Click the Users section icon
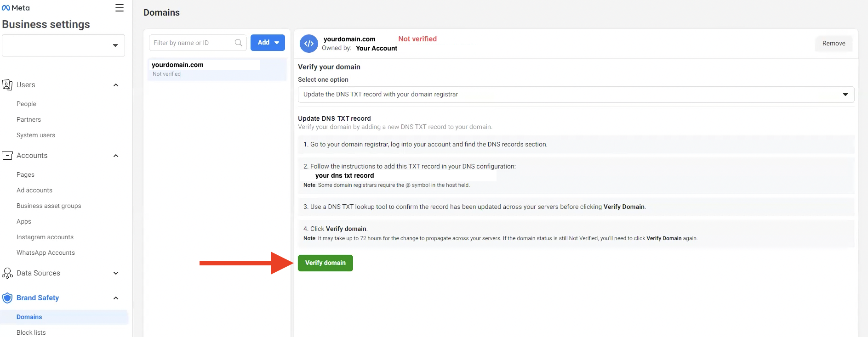Viewport: 868px width, 337px height. [x=7, y=84]
